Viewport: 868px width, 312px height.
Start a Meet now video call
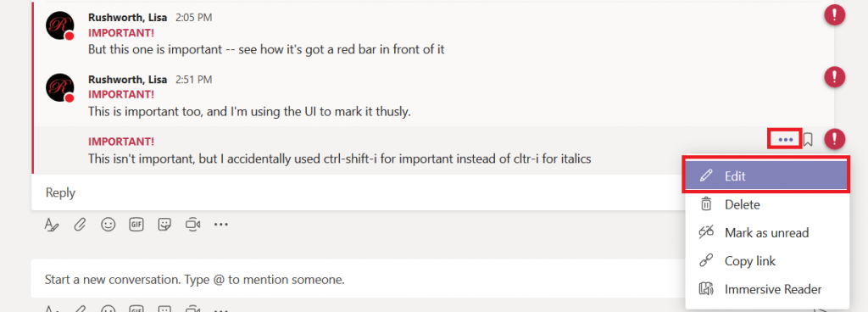pos(192,224)
